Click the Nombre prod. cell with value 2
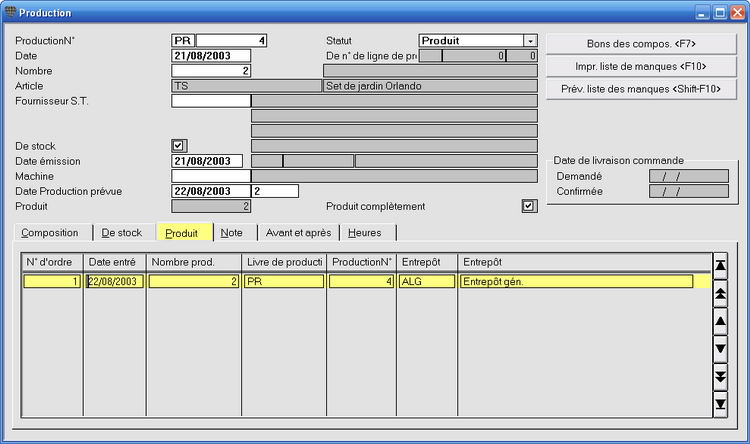The height and width of the screenshot is (444, 750). click(x=194, y=281)
